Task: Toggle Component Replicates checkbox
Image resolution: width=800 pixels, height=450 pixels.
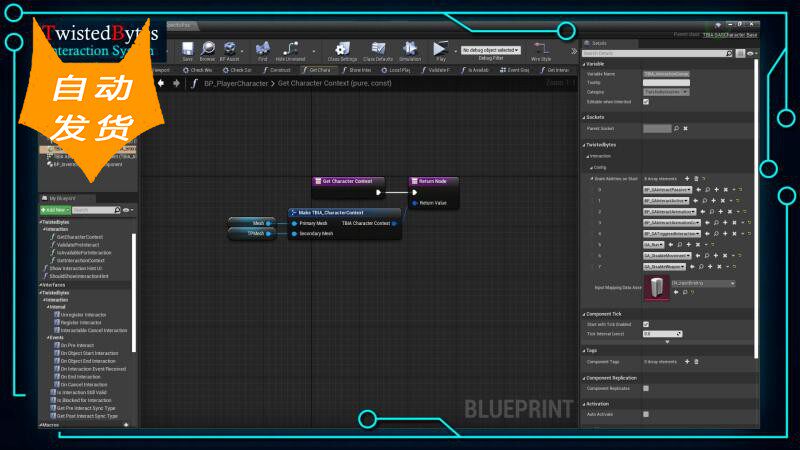Action: click(646, 388)
